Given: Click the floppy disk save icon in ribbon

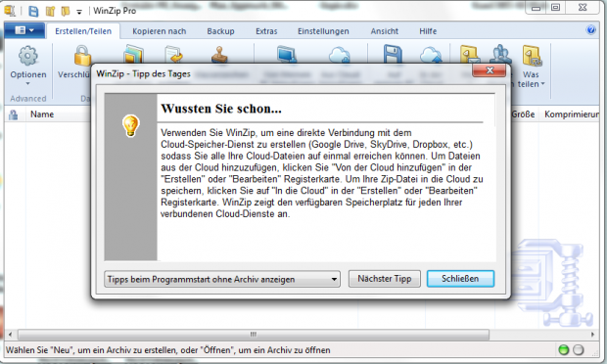Looking at the screenshot, I should coord(393,54).
